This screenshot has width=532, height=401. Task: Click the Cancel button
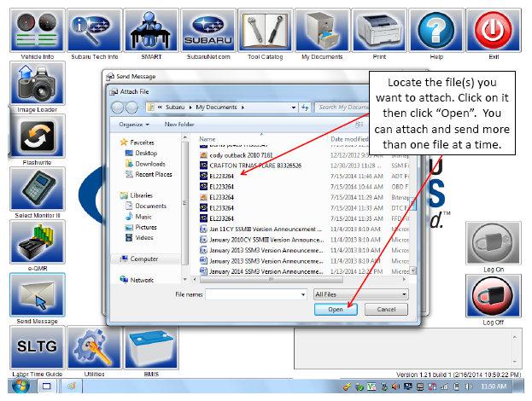pyautogui.click(x=386, y=310)
